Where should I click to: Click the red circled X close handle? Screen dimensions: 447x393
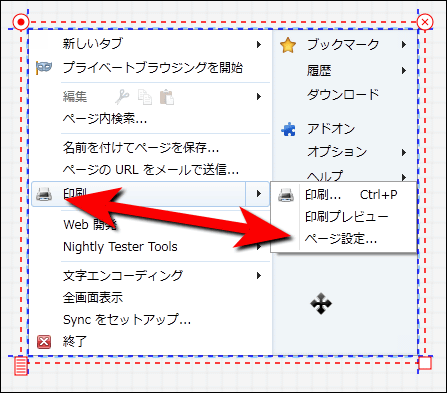click(425, 22)
